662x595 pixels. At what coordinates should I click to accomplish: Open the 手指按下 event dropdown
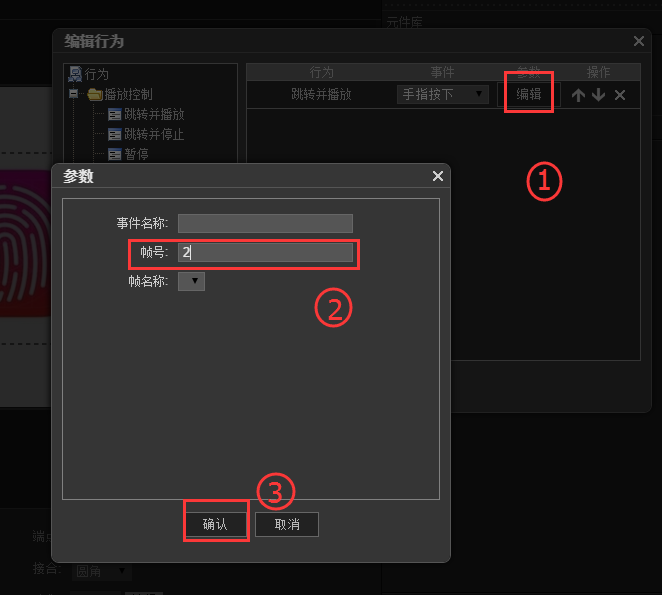point(444,95)
